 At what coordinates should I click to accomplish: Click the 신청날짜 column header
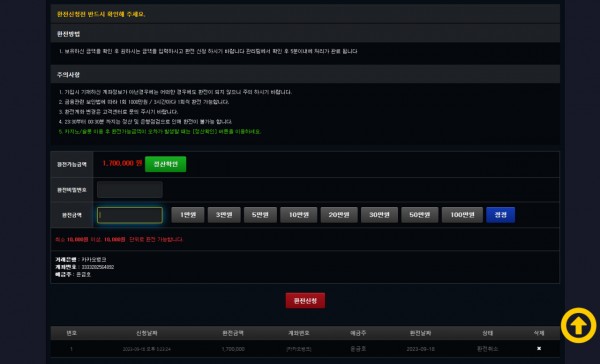pos(147,333)
